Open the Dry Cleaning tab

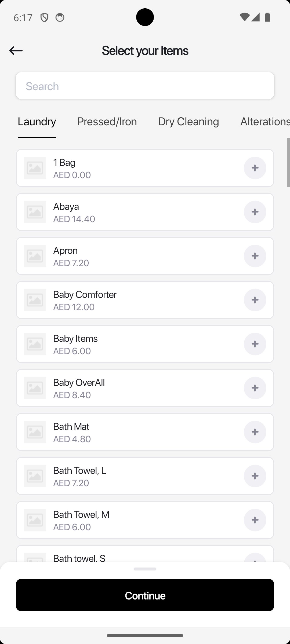(188, 122)
